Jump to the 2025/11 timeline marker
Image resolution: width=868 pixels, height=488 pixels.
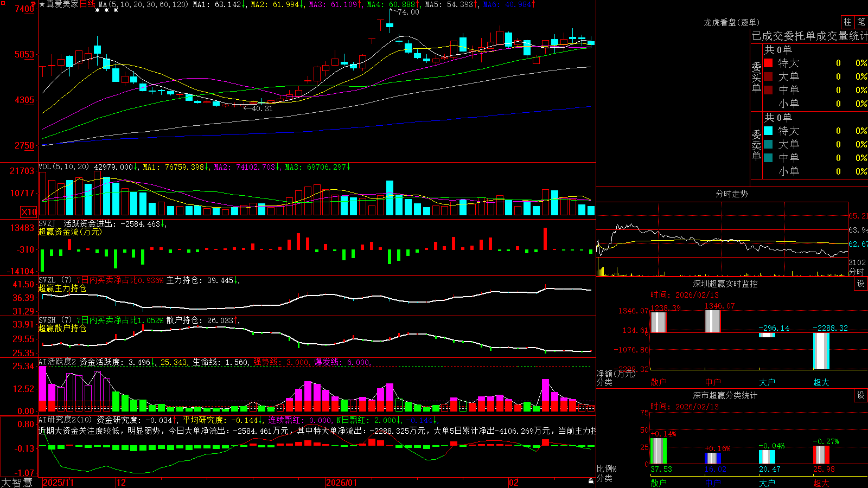[58, 483]
